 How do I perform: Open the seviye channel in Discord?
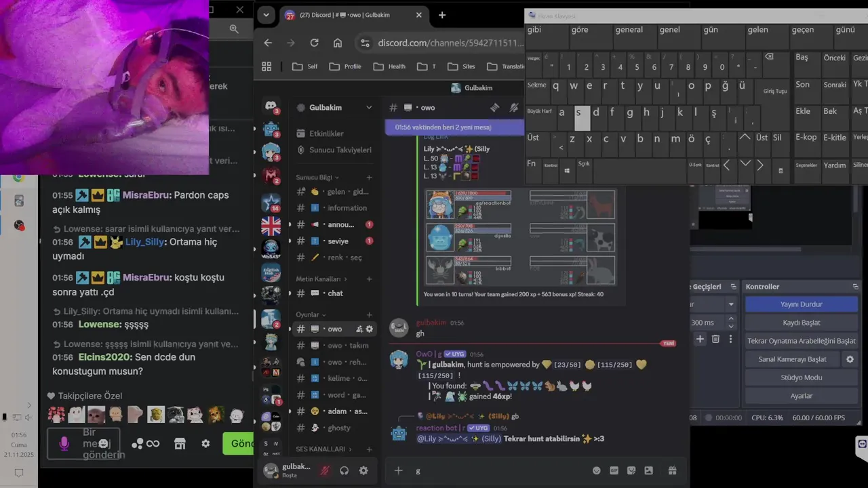click(x=335, y=241)
